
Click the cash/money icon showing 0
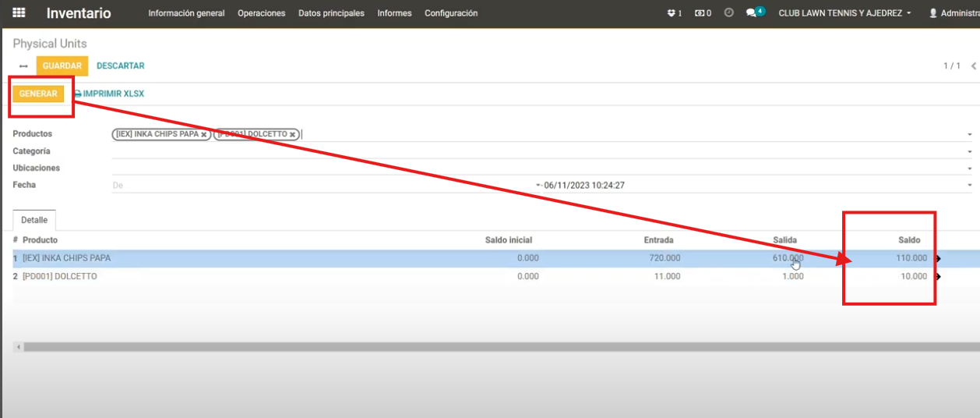pos(700,13)
